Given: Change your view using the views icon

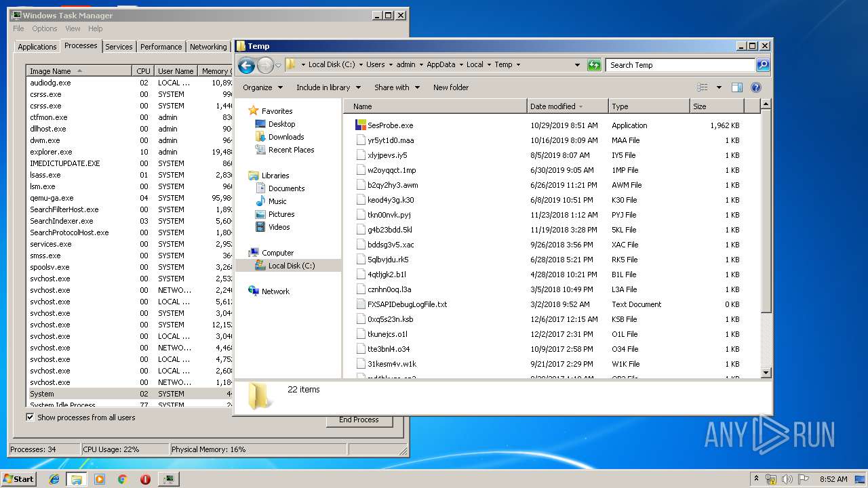Looking at the screenshot, I should click(703, 87).
